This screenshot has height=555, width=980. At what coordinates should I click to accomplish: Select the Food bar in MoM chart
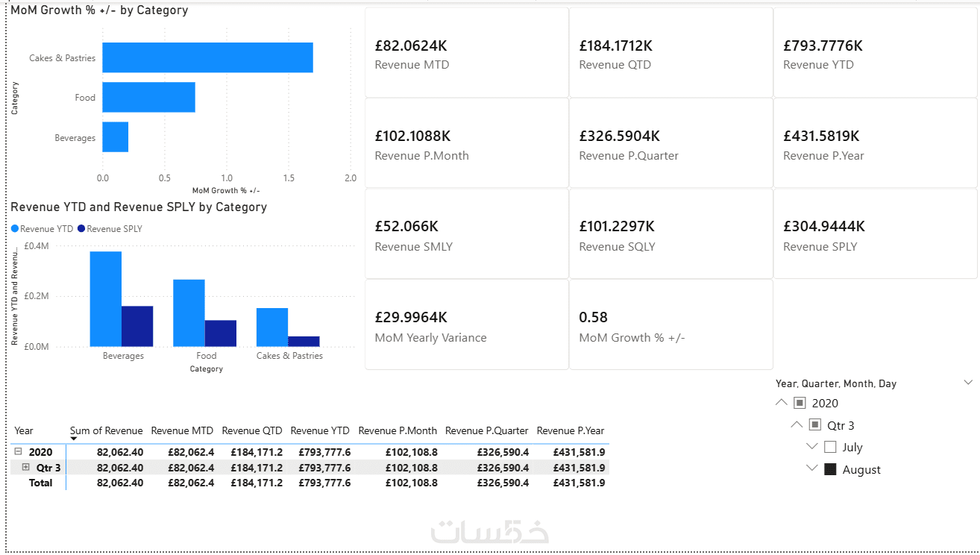[148, 97]
